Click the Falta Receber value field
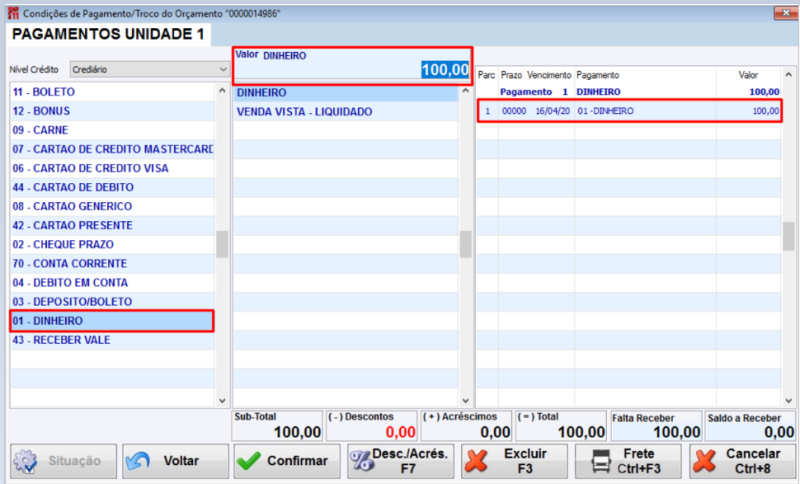The height and width of the screenshot is (484, 800). coord(657,426)
